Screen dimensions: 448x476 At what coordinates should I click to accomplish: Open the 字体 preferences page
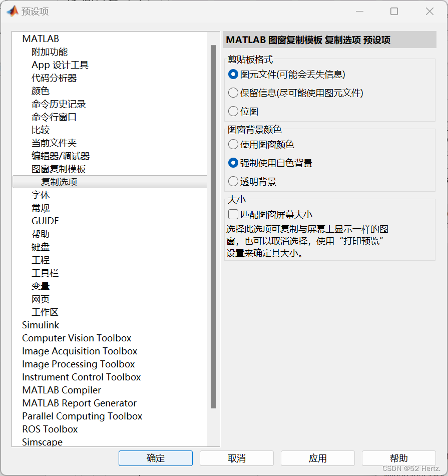(41, 195)
